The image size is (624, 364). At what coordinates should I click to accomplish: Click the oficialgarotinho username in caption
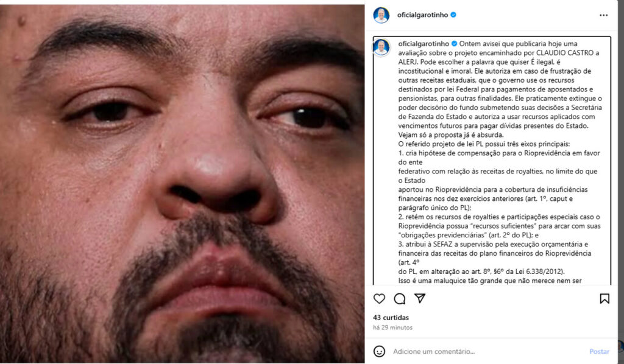424,44
